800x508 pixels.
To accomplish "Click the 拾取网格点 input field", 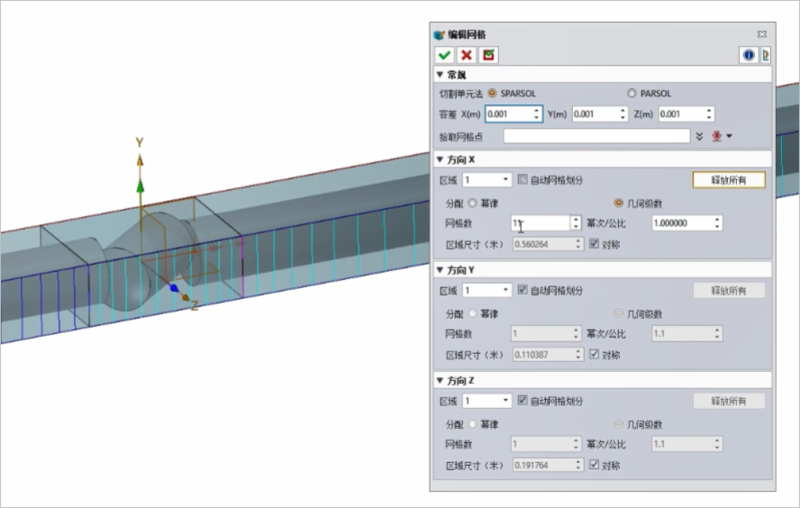I will [x=596, y=136].
